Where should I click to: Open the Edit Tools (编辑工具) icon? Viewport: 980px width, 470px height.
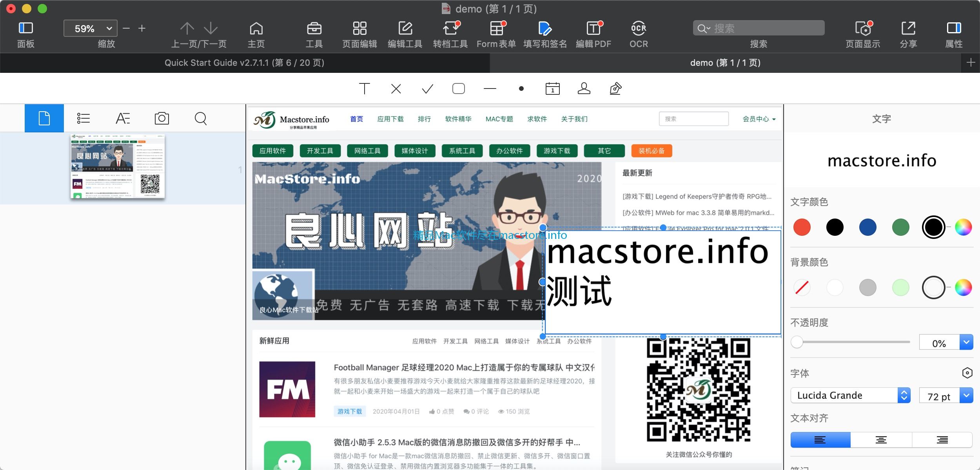point(405,28)
